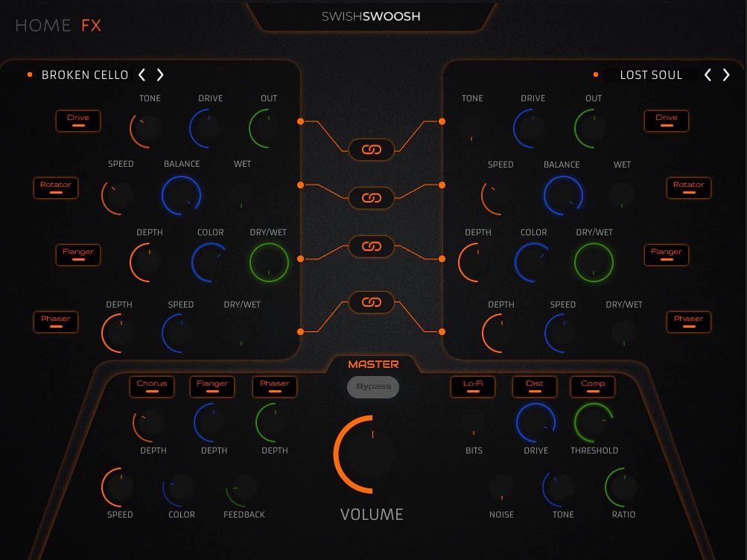Enable the master Lo-Fi effect
This screenshot has width=747, height=560.
pyautogui.click(x=473, y=386)
